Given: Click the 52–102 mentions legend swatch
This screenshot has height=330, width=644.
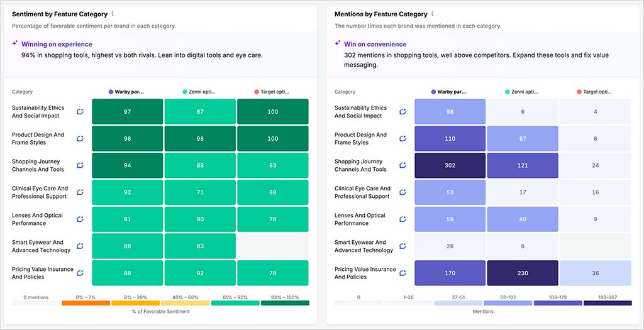Looking at the screenshot, I should [x=508, y=303].
